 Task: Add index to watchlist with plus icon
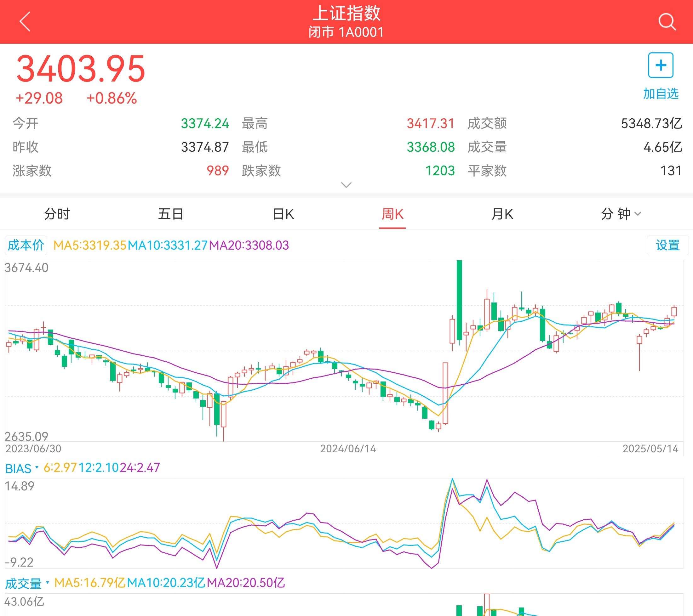661,65
